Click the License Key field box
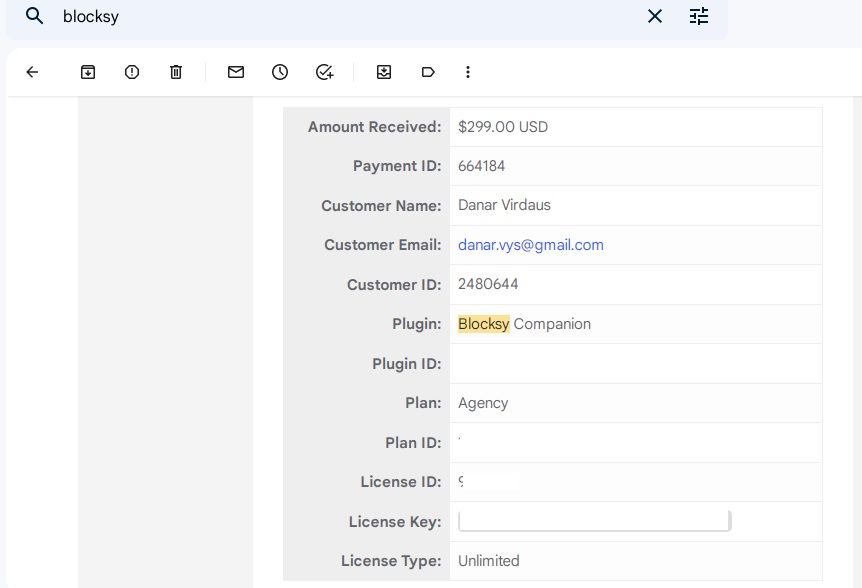 coord(594,521)
